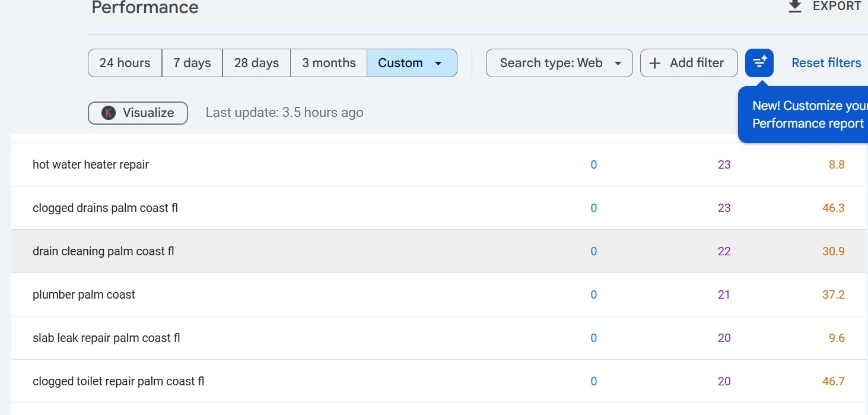This screenshot has width=868, height=415.
Task: Click the Add filter button
Action: click(x=689, y=63)
